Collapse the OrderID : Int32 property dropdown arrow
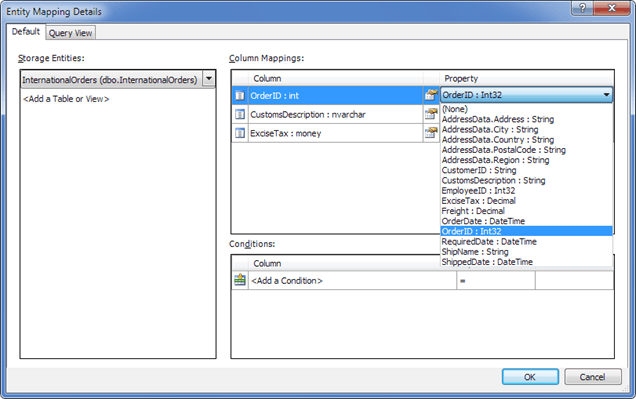The image size is (636, 399). coord(606,95)
